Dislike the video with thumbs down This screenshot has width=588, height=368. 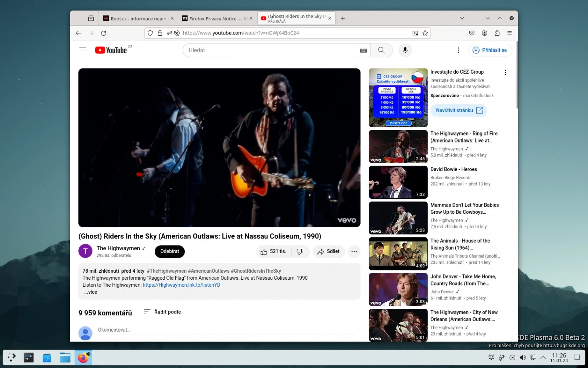click(x=300, y=252)
